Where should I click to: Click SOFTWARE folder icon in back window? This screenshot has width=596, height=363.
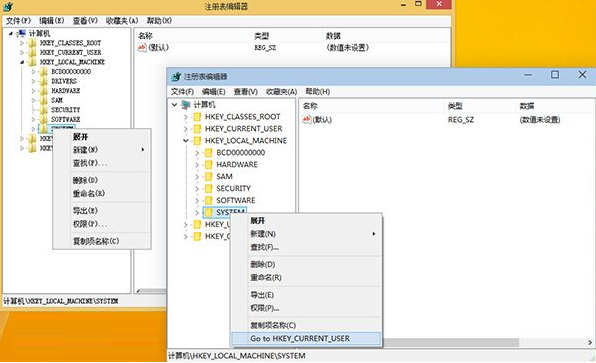44,119
